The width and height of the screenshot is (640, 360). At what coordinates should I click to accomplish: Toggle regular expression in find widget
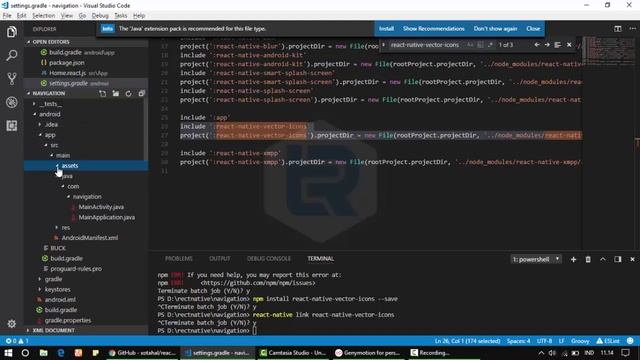[x=490, y=45]
